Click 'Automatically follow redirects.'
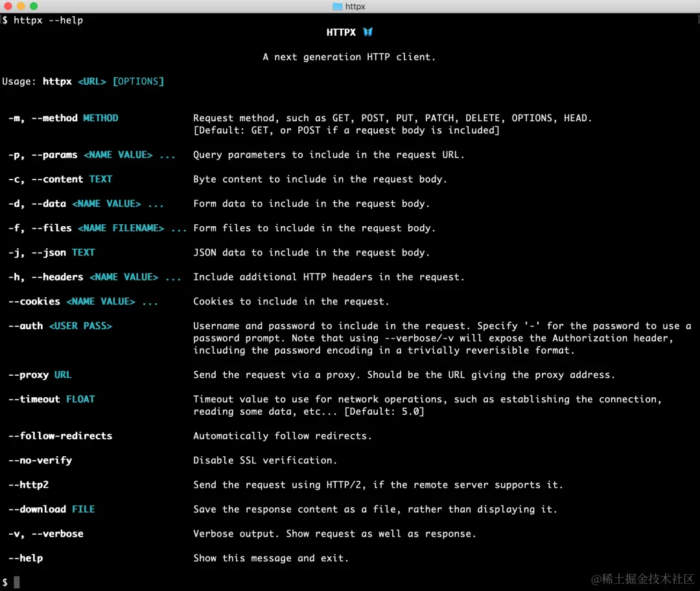 283,436
